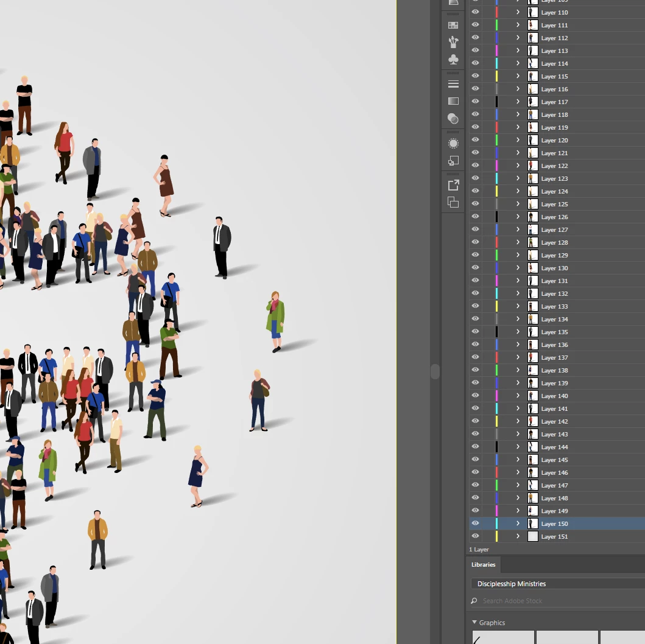Open the Brushes panel icon
This screenshot has width=645, height=644.
pyautogui.click(x=453, y=42)
